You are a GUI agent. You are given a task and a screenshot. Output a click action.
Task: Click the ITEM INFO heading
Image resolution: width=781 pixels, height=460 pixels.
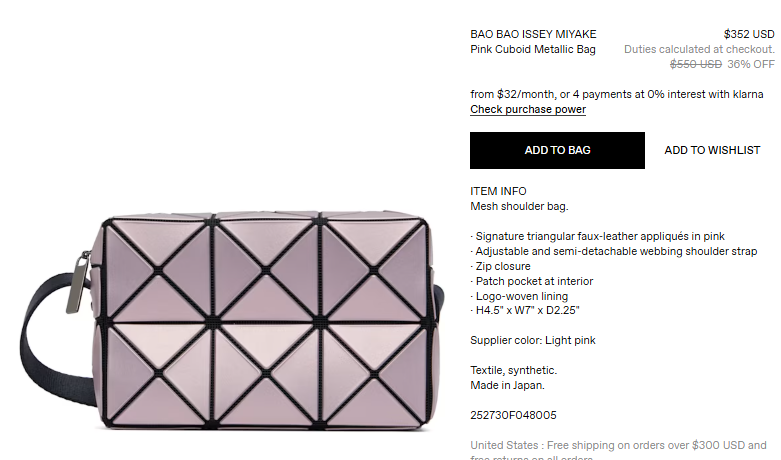tap(498, 191)
